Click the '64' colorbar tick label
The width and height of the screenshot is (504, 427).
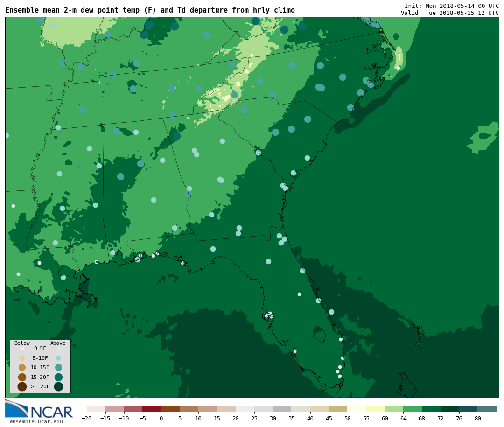[x=403, y=419]
